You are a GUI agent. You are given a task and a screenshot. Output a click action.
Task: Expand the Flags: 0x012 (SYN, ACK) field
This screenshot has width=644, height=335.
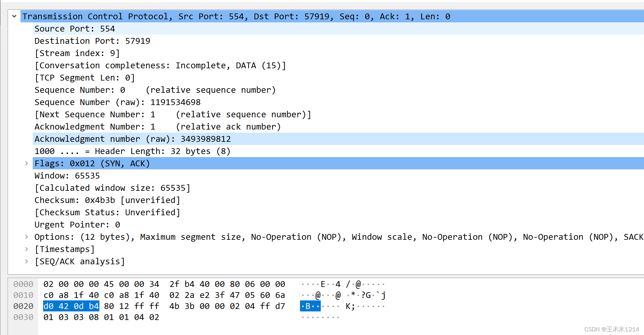[x=27, y=163]
